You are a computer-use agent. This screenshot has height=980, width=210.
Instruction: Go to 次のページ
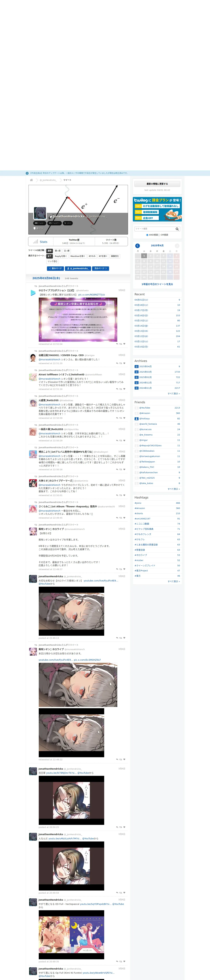[101, 269]
